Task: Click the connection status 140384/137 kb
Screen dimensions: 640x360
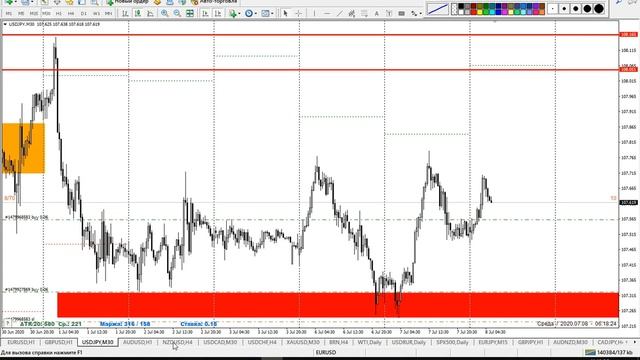Action: pyautogui.click(x=610, y=352)
